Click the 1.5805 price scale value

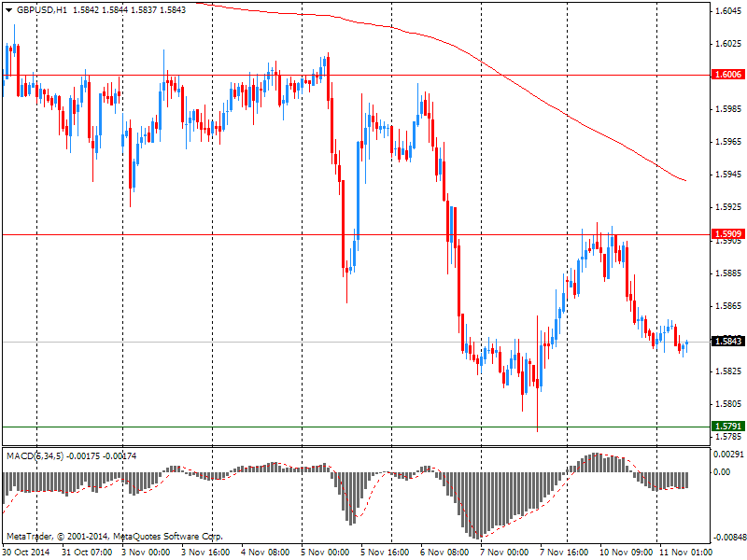(729, 404)
